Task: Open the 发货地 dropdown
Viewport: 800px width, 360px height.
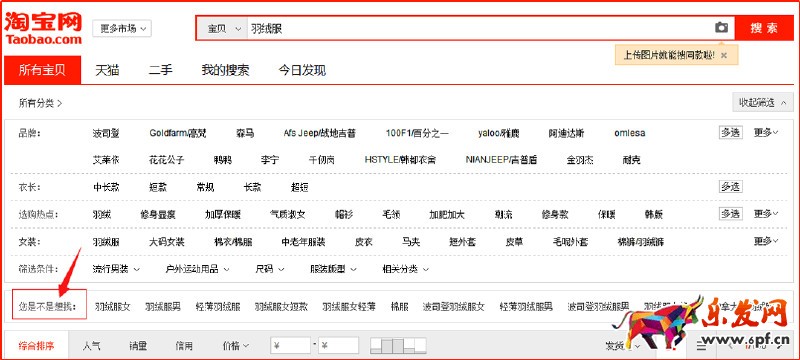Action: click(622, 346)
